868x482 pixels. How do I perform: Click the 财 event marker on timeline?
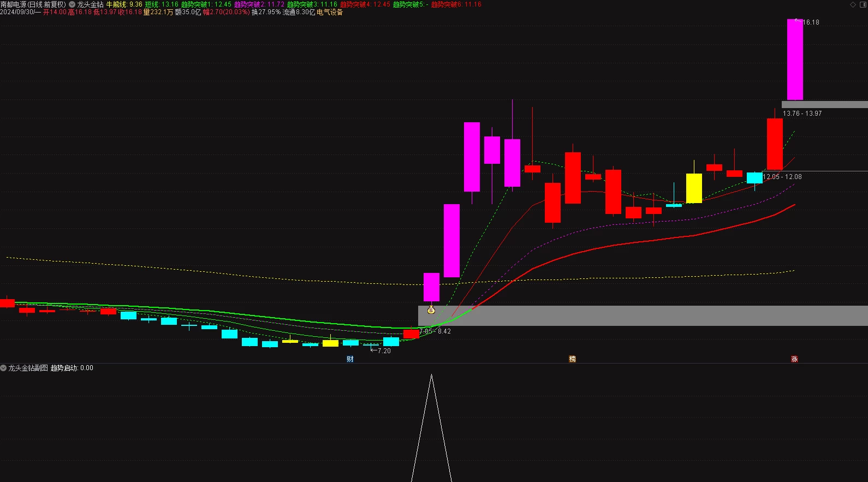(350, 359)
